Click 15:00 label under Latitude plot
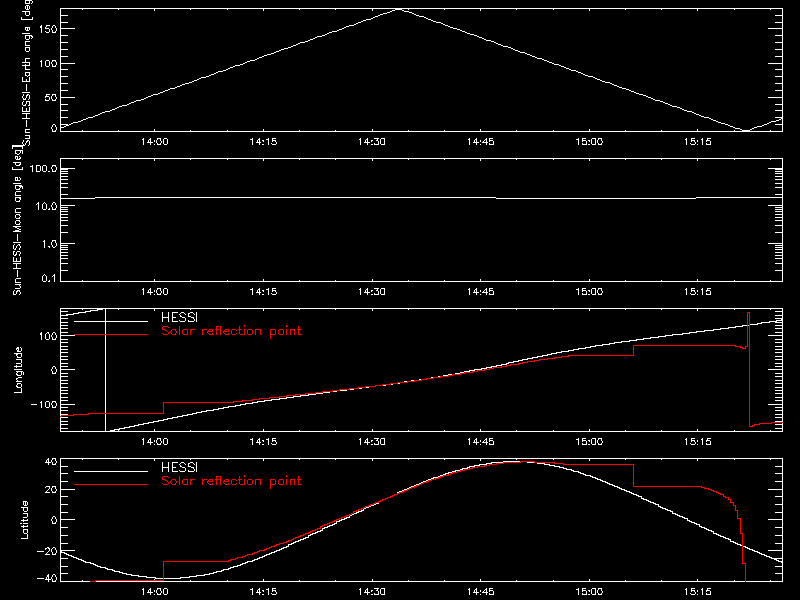 tap(589, 592)
